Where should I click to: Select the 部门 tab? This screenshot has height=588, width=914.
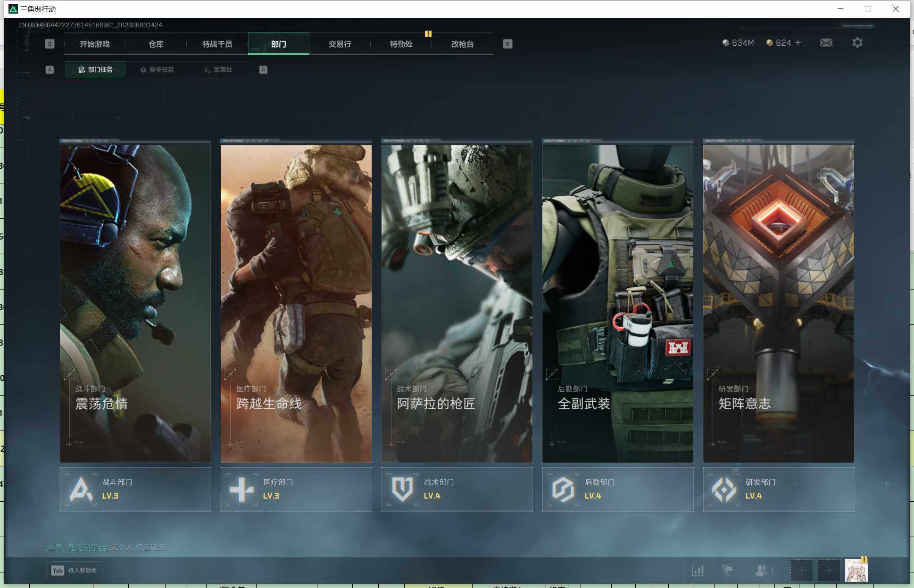coord(279,44)
